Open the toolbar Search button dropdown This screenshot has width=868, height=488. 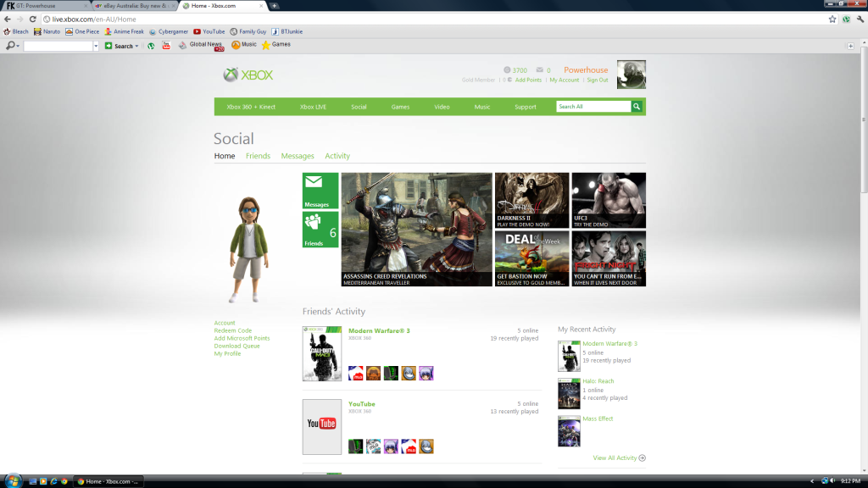click(x=136, y=46)
